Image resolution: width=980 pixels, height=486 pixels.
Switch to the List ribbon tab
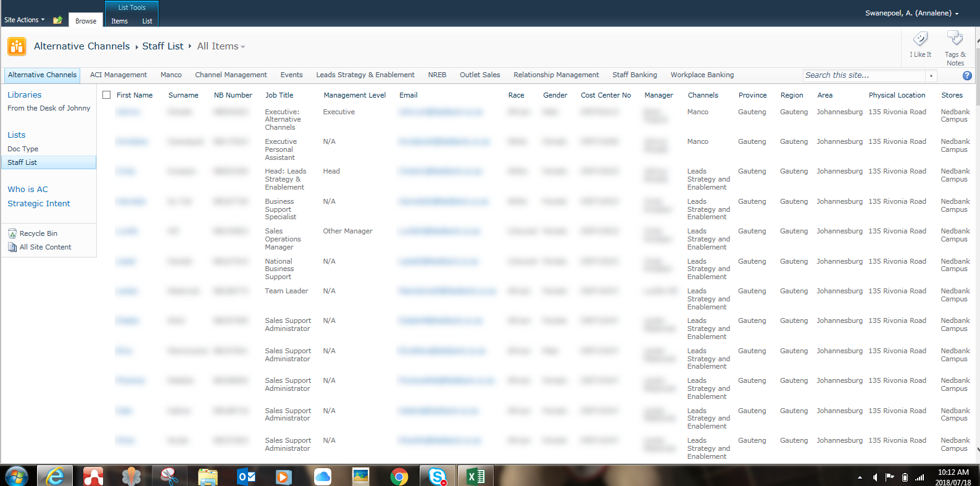[x=147, y=21]
